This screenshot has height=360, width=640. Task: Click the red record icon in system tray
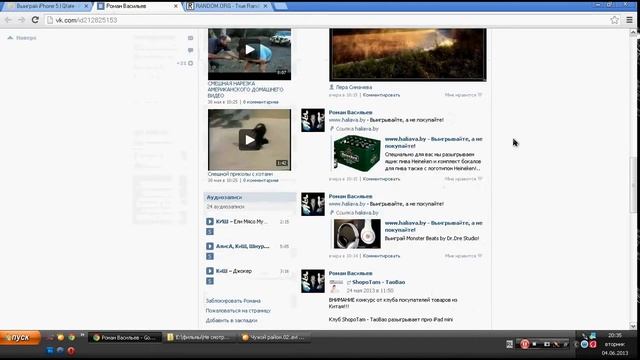(x=524, y=344)
